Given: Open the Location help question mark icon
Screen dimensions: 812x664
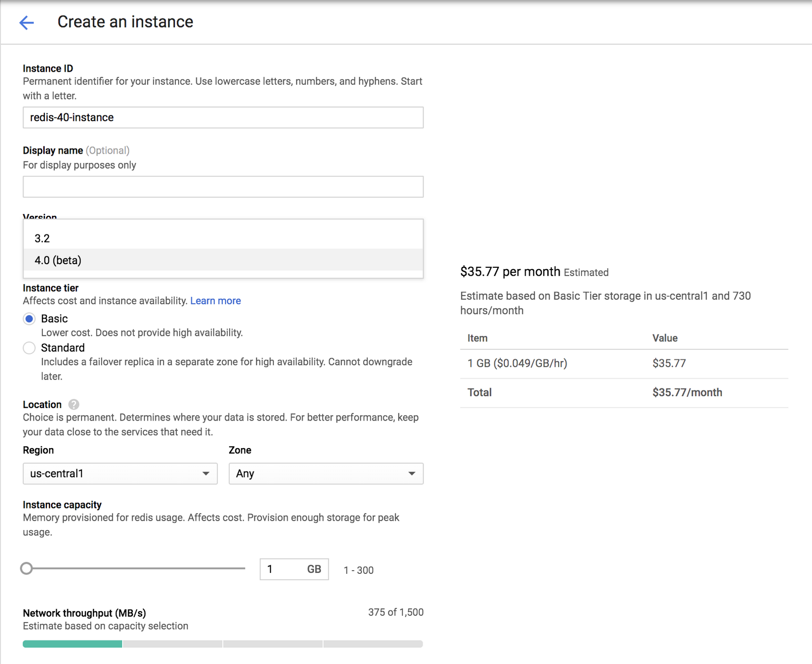Looking at the screenshot, I should coord(74,404).
